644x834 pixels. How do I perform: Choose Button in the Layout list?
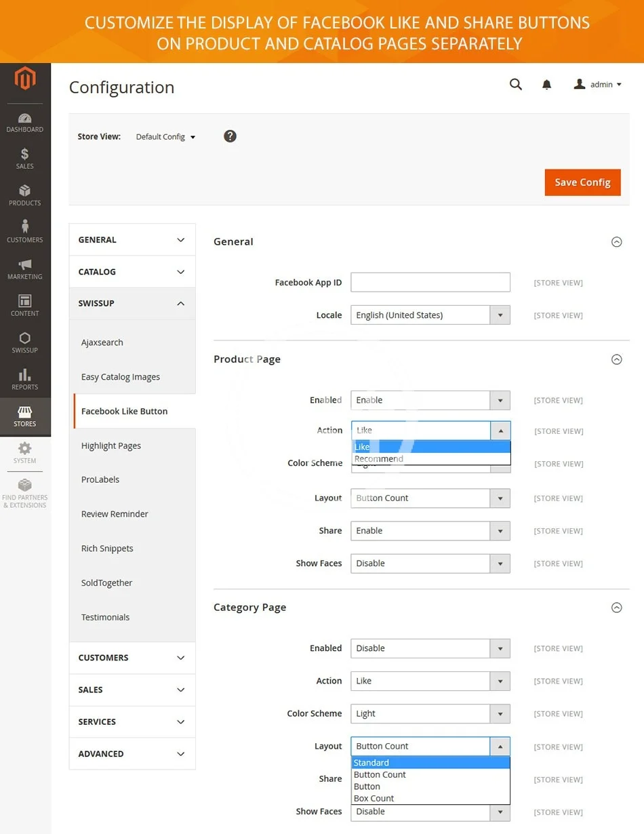(431, 787)
